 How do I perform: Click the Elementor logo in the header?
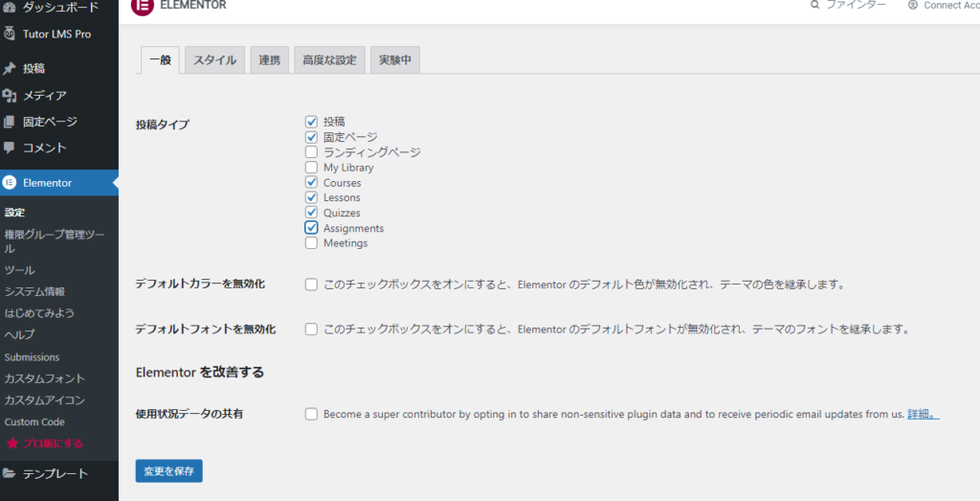pos(143,6)
